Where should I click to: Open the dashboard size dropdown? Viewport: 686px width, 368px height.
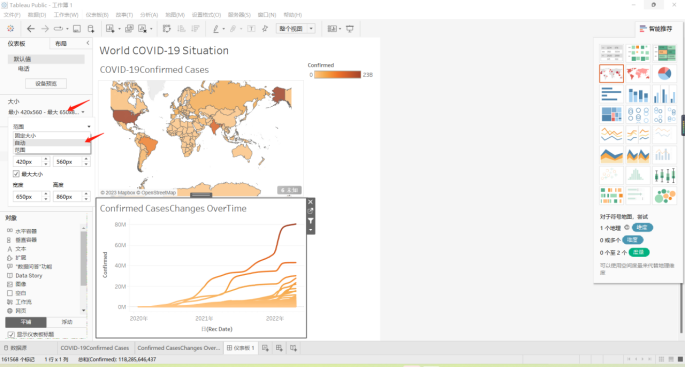[x=46, y=112]
